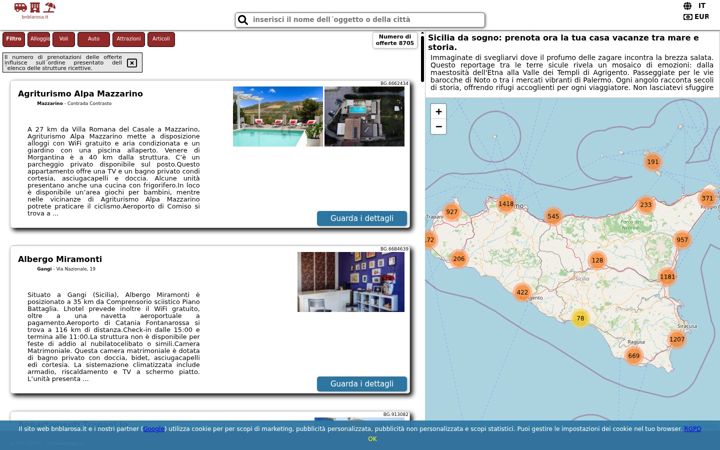This screenshot has height=450, width=720.
Task: Select the Attrazioni tab
Action: pyautogui.click(x=129, y=39)
